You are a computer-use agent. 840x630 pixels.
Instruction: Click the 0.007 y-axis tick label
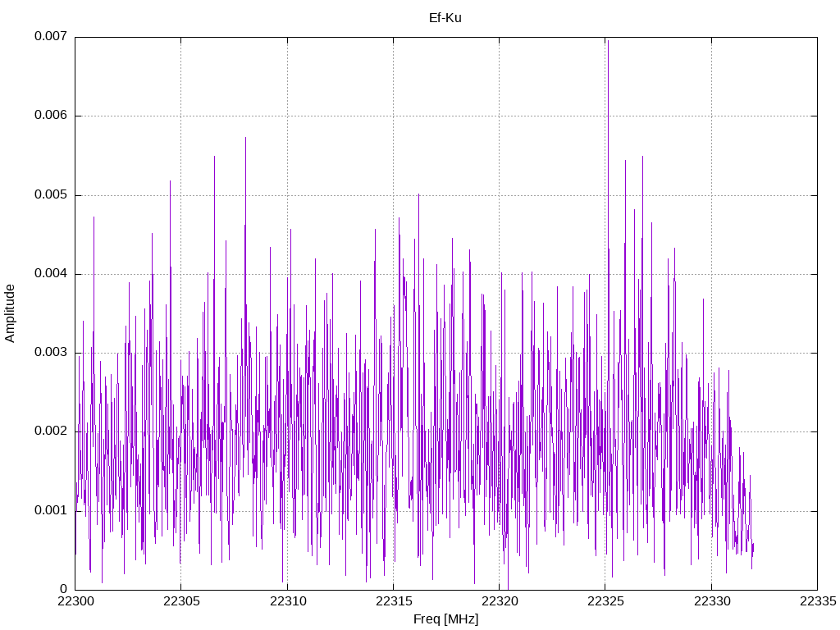point(51,36)
